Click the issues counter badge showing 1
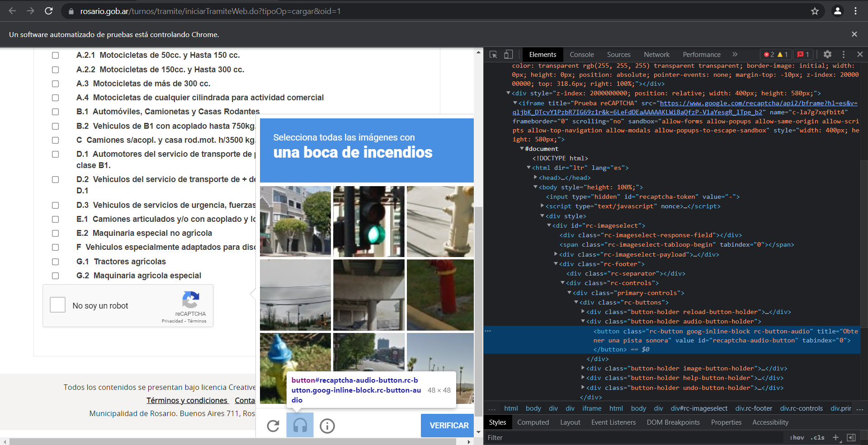This screenshot has height=445, width=868. click(803, 55)
